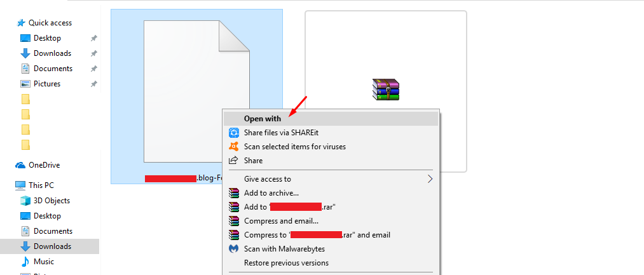Open Music folder under This PC
The width and height of the screenshot is (644, 275).
coord(43,262)
